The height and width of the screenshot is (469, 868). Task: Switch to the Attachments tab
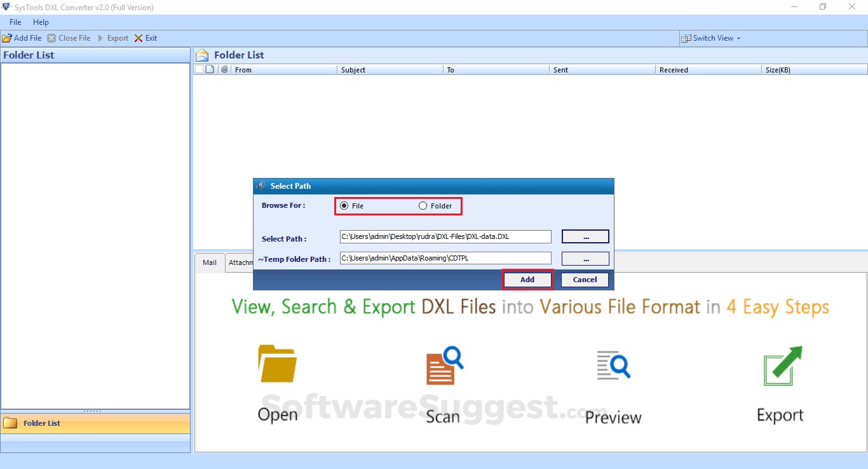(x=241, y=262)
